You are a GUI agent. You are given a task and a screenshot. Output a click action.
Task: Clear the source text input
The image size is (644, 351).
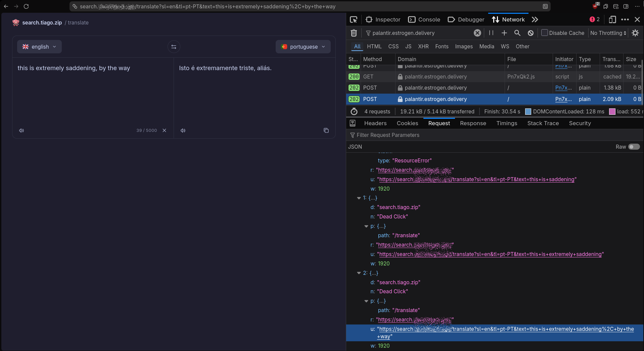pyautogui.click(x=165, y=131)
